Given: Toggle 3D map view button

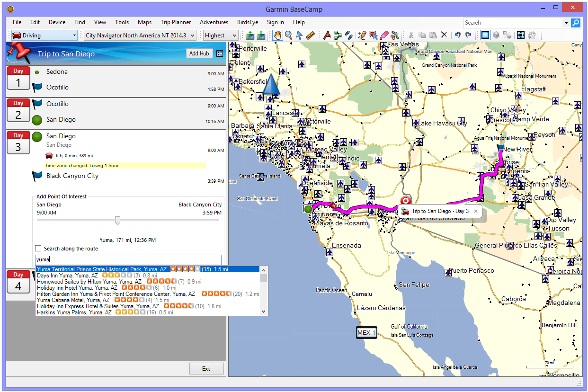Looking at the screenshot, I should [x=496, y=35].
